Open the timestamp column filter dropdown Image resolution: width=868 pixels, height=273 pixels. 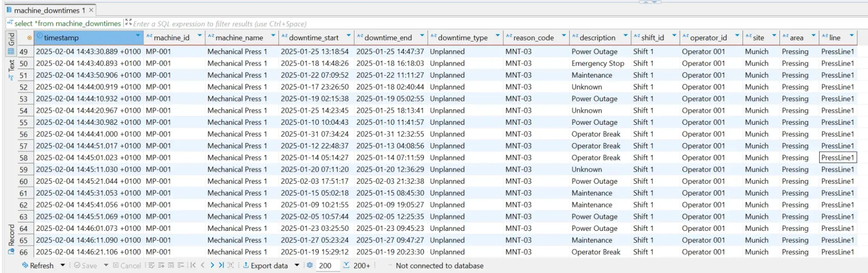coord(138,36)
